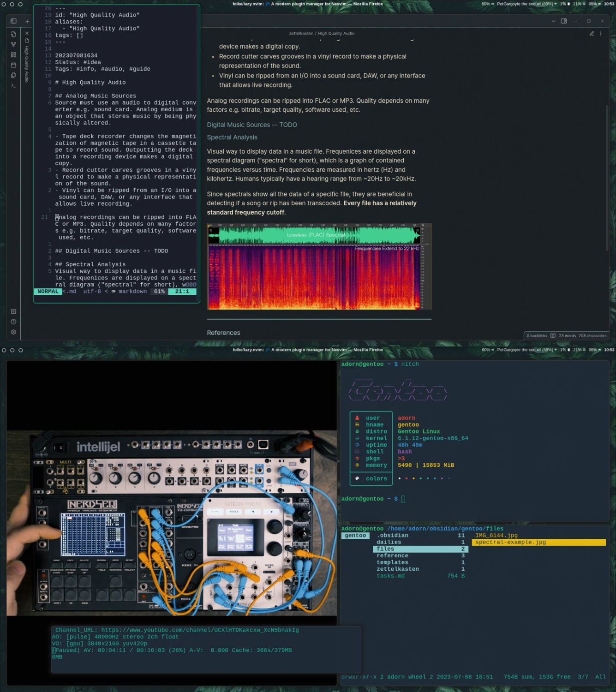The height and width of the screenshot is (692, 616).
Task: Click the terminal prompt cursor after nitch output
Action: 403,499
